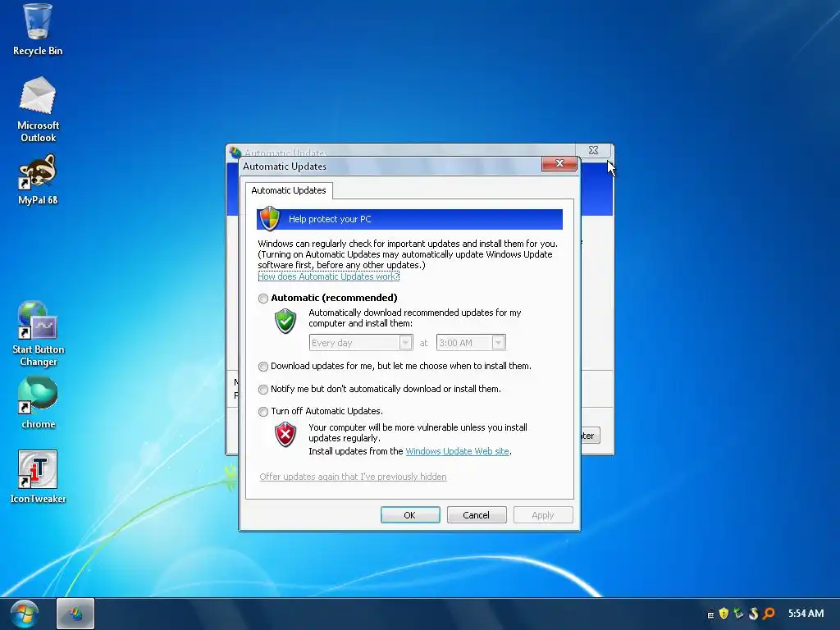Click the green check shield icon
The width and height of the screenshot is (840, 630).
point(285,321)
